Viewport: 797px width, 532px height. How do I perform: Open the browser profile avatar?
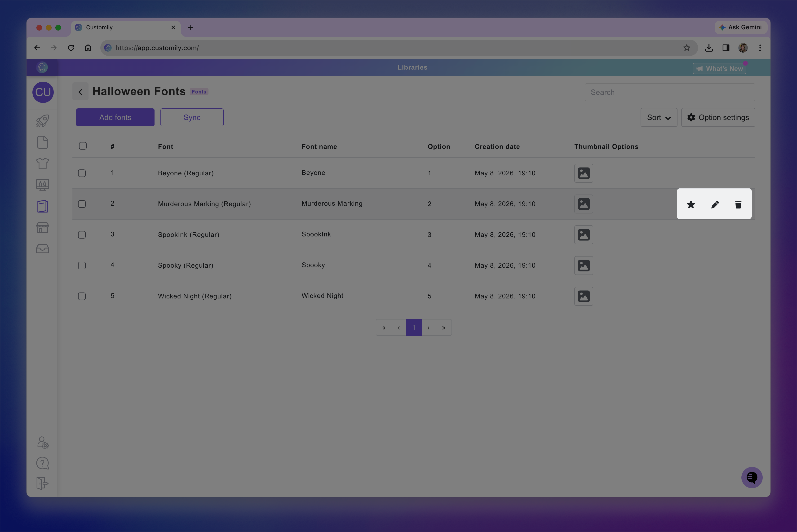coord(743,48)
